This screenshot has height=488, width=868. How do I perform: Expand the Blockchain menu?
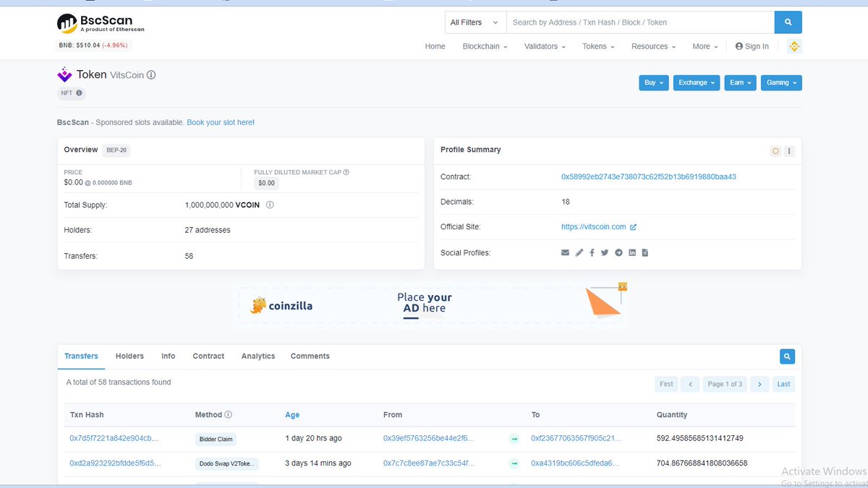coord(485,46)
